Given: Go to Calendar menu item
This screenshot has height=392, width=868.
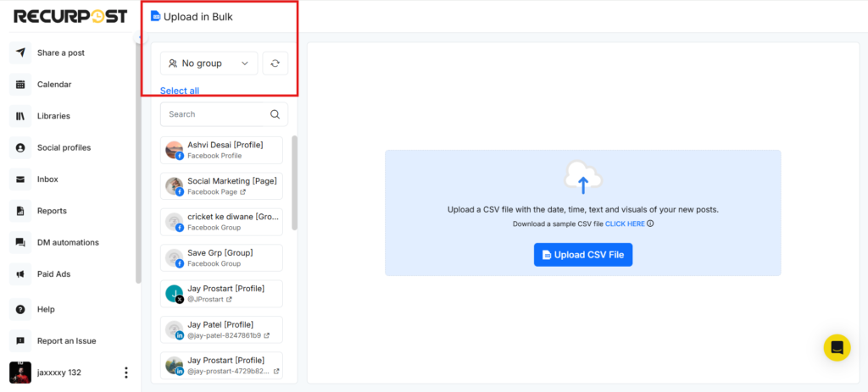Looking at the screenshot, I should tap(54, 85).
